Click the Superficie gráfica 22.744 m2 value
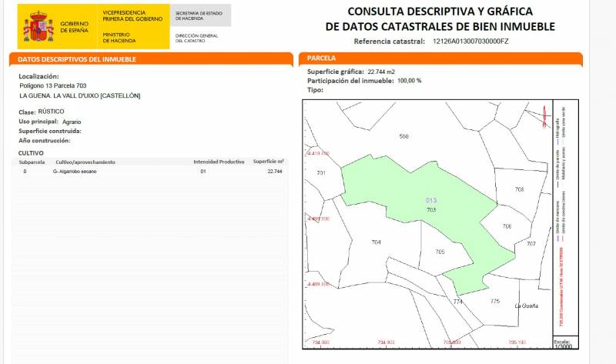This screenshot has width=616, height=364. [381, 72]
